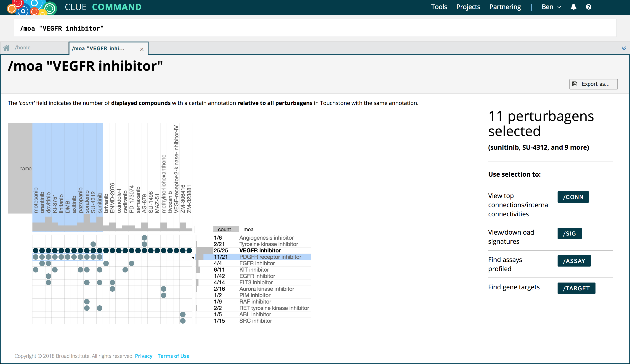Switch to the /home tab
The height and width of the screenshot is (364, 630).
(34, 48)
